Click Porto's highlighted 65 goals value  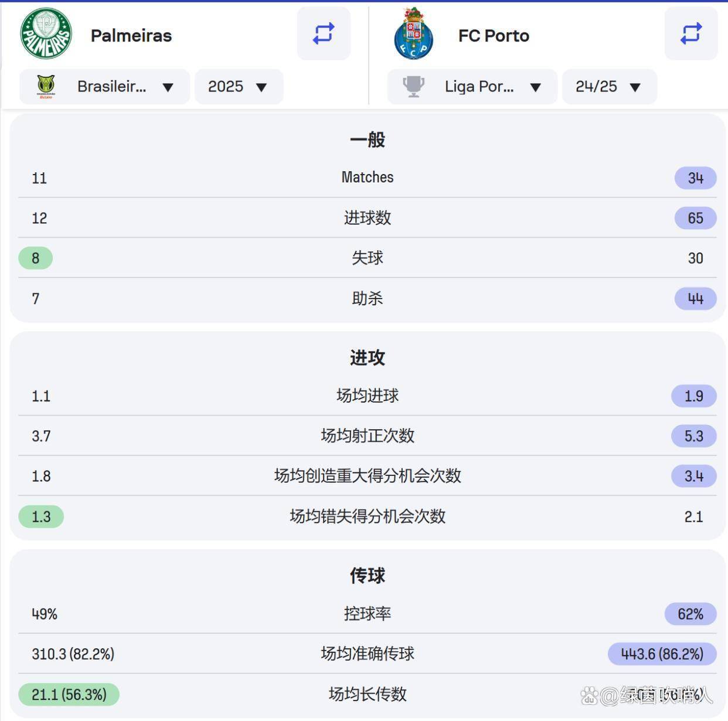point(695,218)
